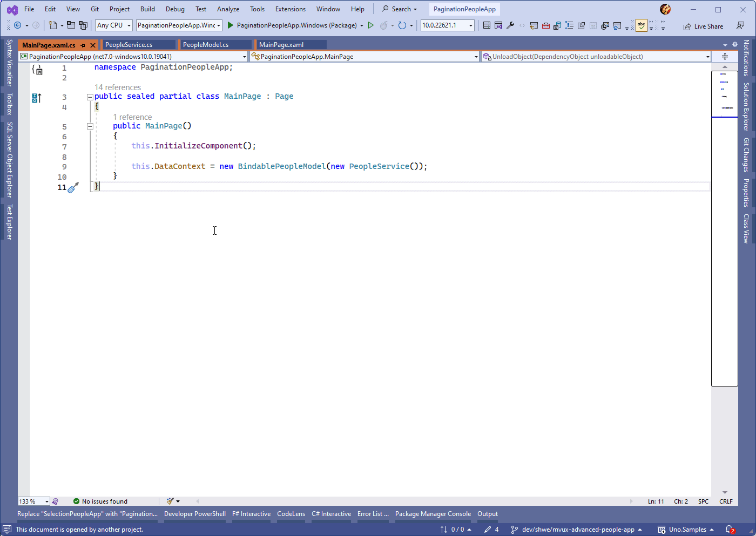Open the notification bell in the status bar
This screenshot has width=756, height=536.
pos(730,530)
